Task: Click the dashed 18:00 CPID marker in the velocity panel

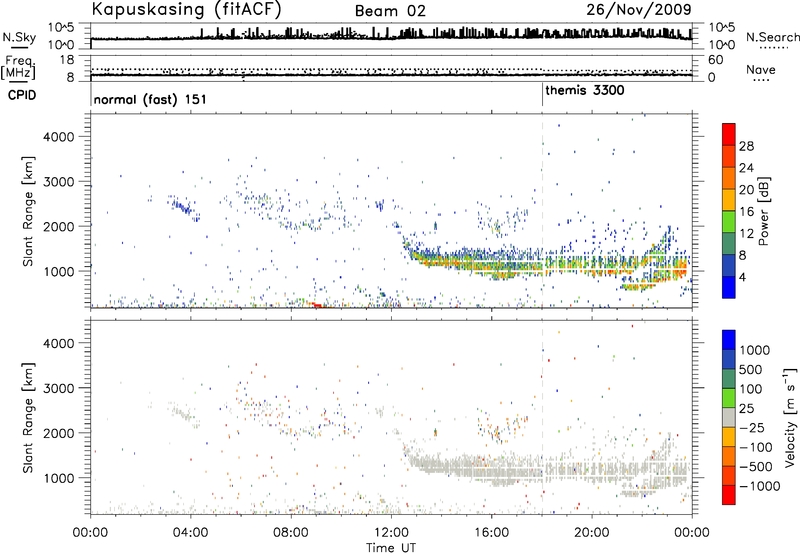Action: pyautogui.click(x=542, y=417)
